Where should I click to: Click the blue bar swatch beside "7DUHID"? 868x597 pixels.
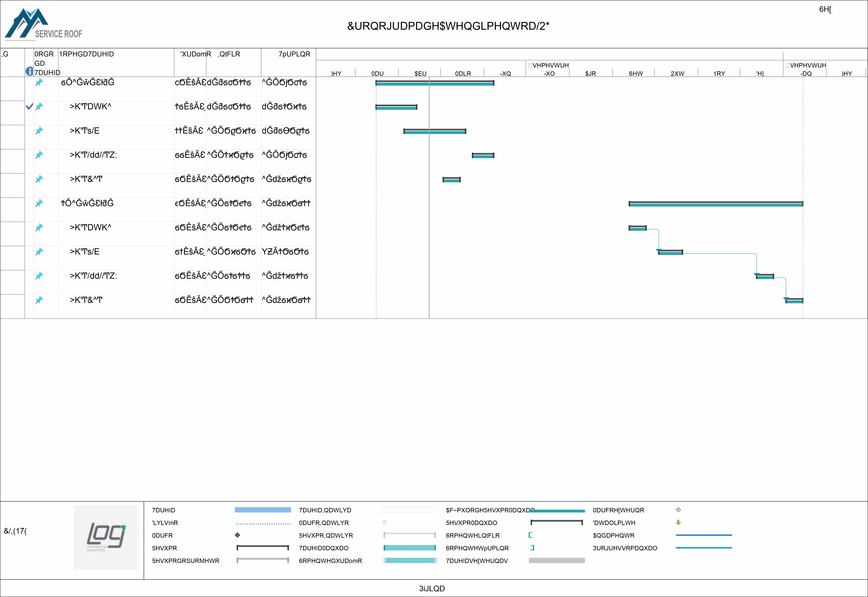pos(263,510)
